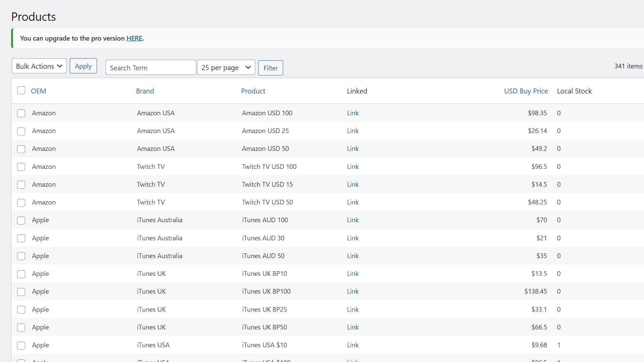The width and height of the screenshot is (644, 362).
Task: Select checkbox for Twitch TV USD 50
Action: [21, 202]
